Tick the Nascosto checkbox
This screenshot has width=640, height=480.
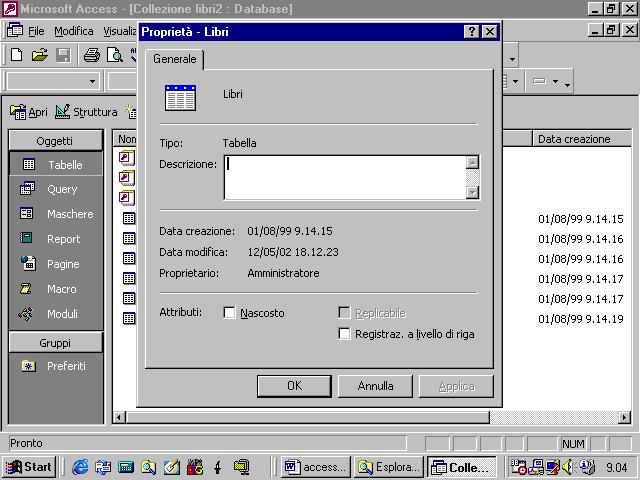coord(229,313)
